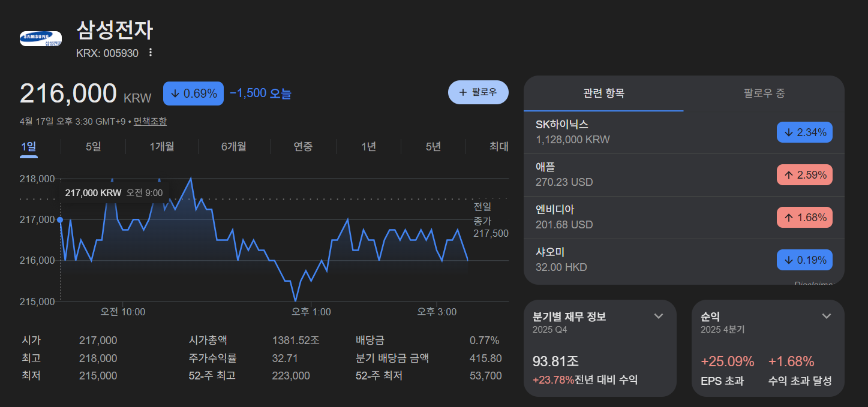Click 샤오미 down 0.19% badge
The height and width of the screenshot is (407, 868).
(804, 260)
